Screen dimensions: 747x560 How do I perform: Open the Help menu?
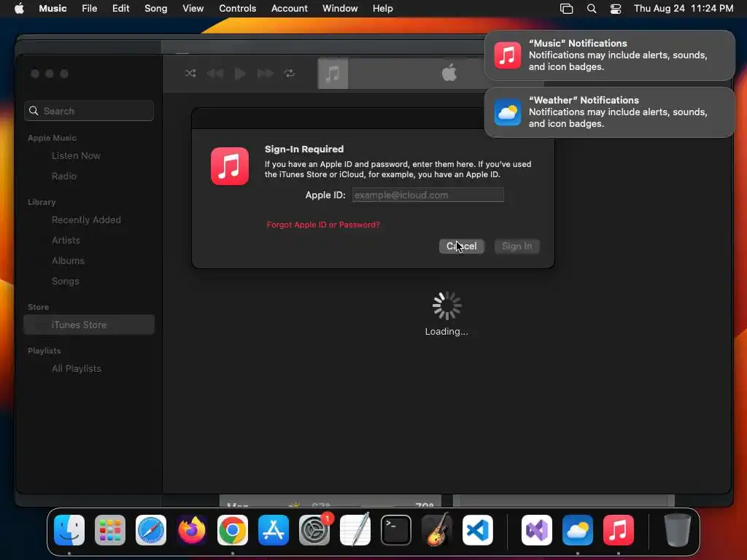[382, 8]
